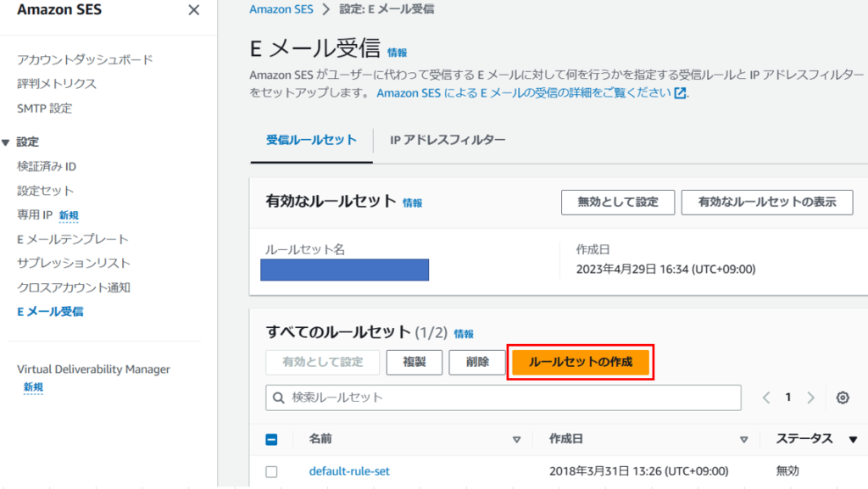Image resolution: width=868 pixels, height=489 pixels.
Task: Click the ルールセットの作成 button
Action: pyautogui.click(x=580, y=363)
